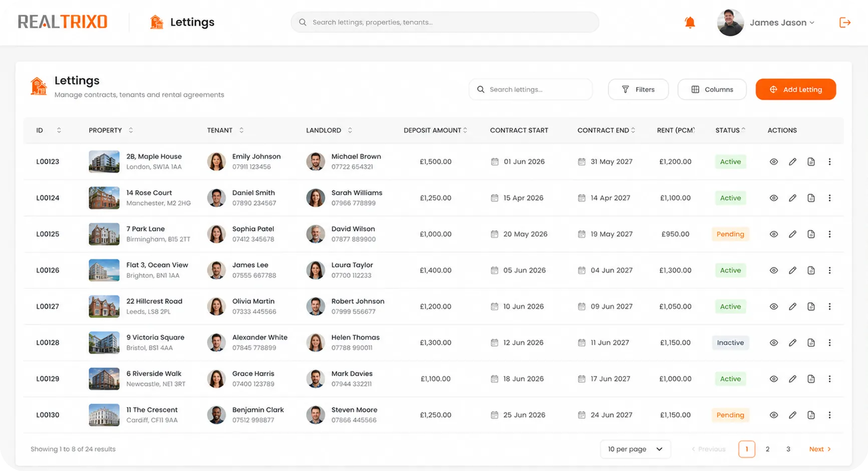Click calendar icon beside 14 Apr 2027

pos(582,198)
